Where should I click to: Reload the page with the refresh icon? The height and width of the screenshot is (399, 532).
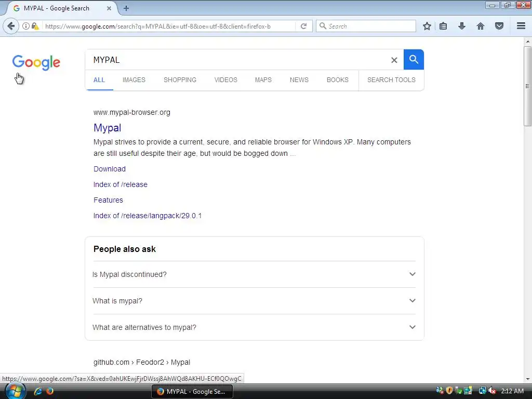coord(303,26)
